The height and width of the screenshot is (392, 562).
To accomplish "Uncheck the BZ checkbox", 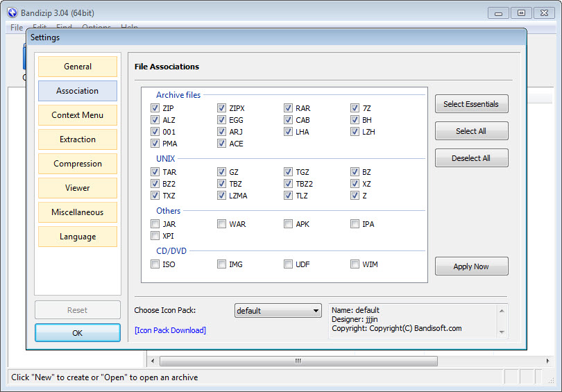I will tap(355, 171).
